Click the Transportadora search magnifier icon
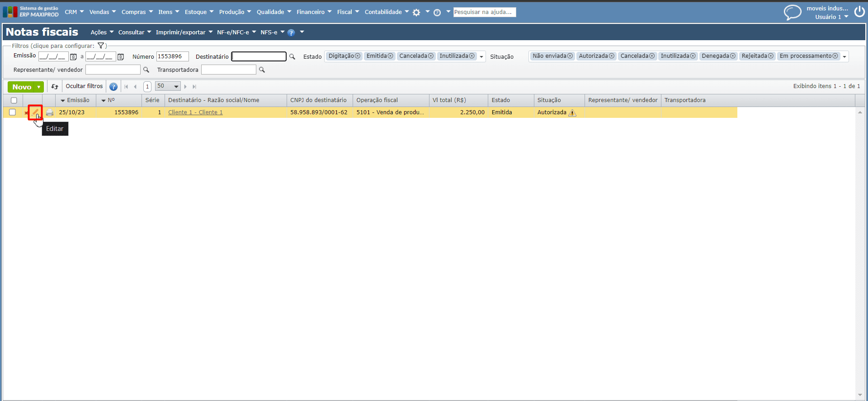 pyautogui.click(x=262, y=70)
